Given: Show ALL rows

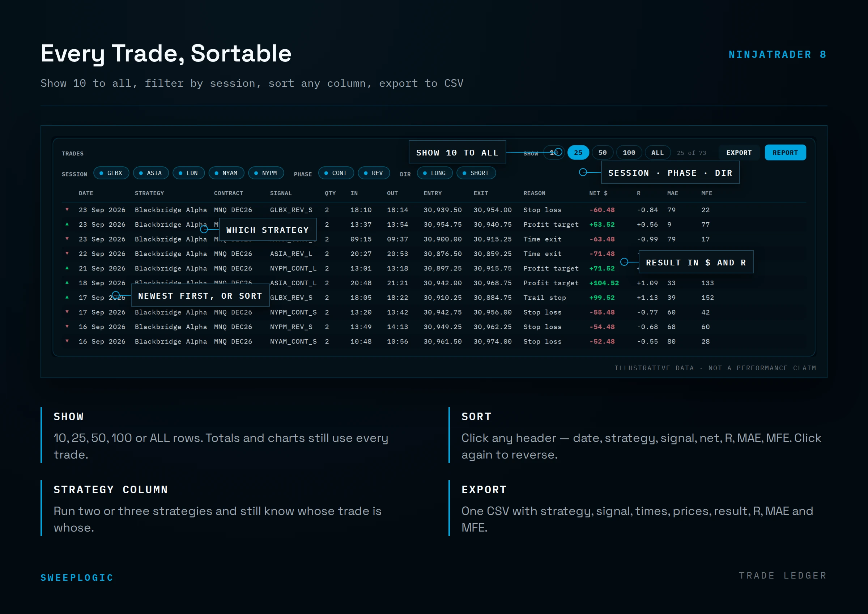Looking at the screenshot, I should pos(658,152).
